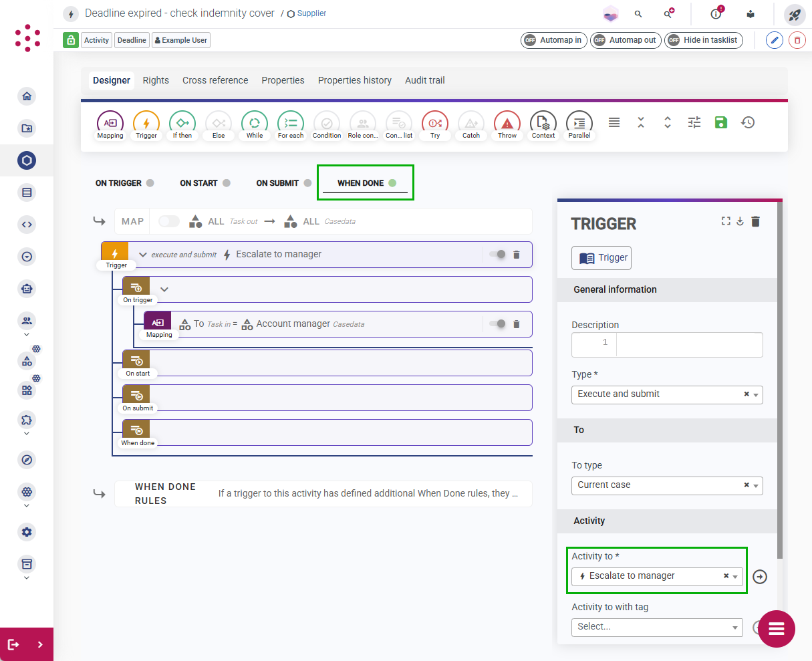Delete the Escalate to manager trigger row
812x661 pixels.
517,255
